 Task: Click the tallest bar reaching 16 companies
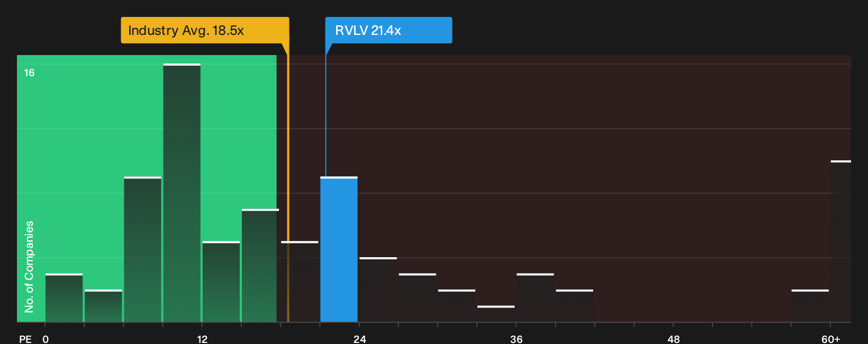[x=182, y=193]
